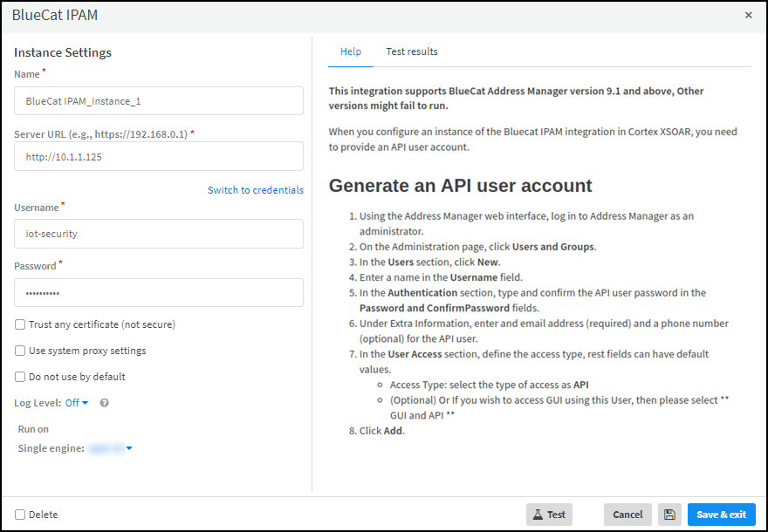Viewport: 768px width, 532px height.
Task: Select the Password input field
Action: 159,293
